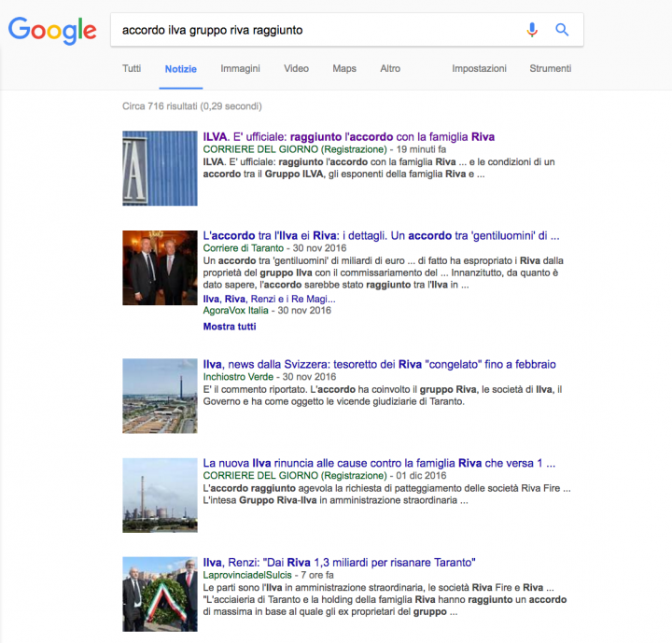The image size is (672, 643).
Task: Open 'Ilva, Riva, Renzi e i Re Magi' link
Action: tap(269, 299)
